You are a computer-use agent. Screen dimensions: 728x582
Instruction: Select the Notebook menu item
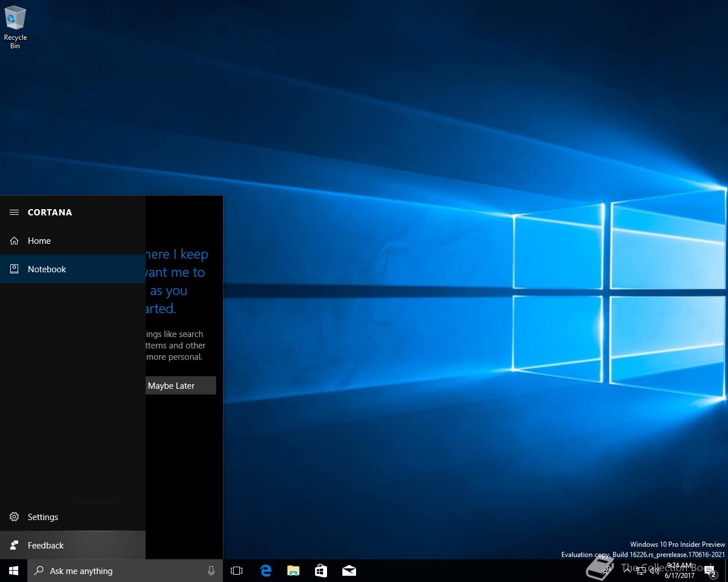pyautogui.click(x=73, y=269)
